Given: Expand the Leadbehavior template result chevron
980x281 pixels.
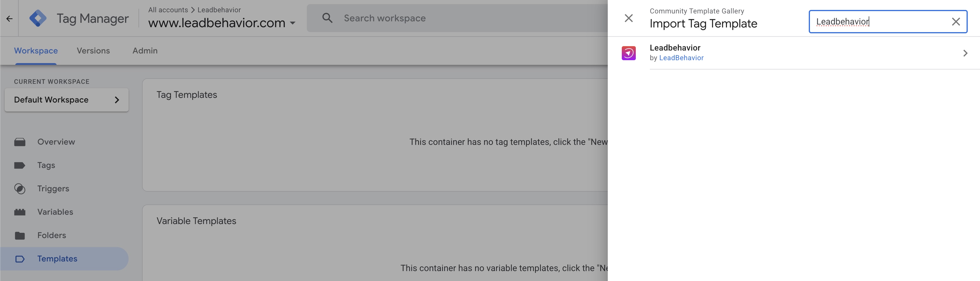Looking at the screenshot, I should [965, 53].
